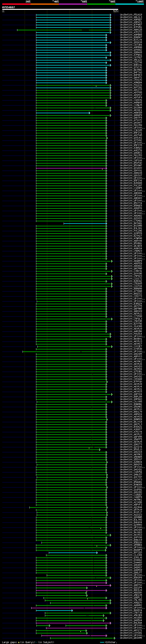
Task: Select the UniRef100_C0S3E7 label
Action: pos(131,347)
